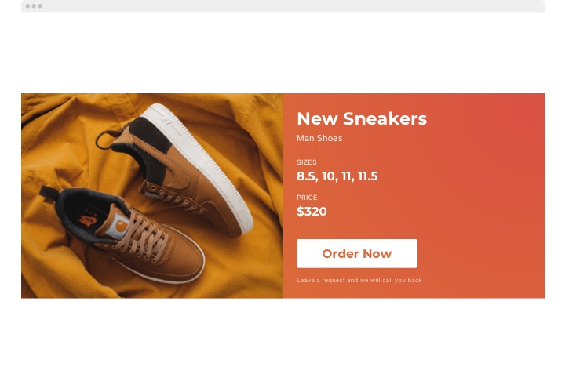Click the orange insole logo inside lower sneaker

pyautogui.click(x=86, y=220)
